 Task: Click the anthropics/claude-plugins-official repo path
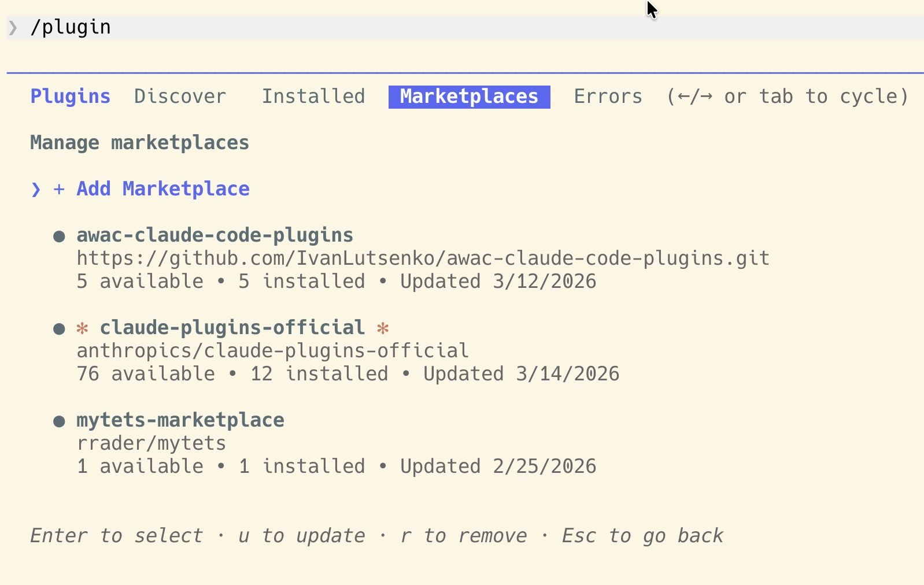tap(272, 351)
